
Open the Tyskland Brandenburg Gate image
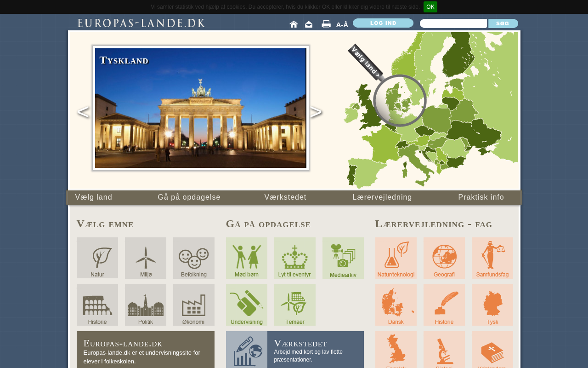(x=201, y=108)
